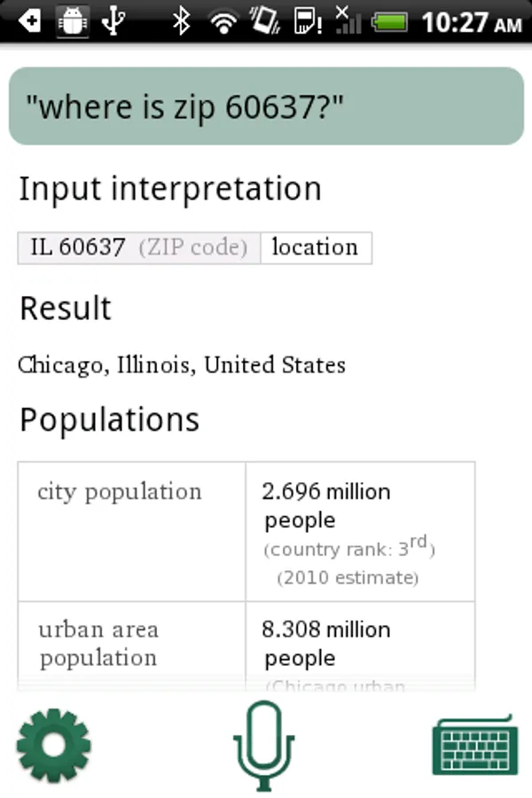Tap the city population row label

(120, 492)
